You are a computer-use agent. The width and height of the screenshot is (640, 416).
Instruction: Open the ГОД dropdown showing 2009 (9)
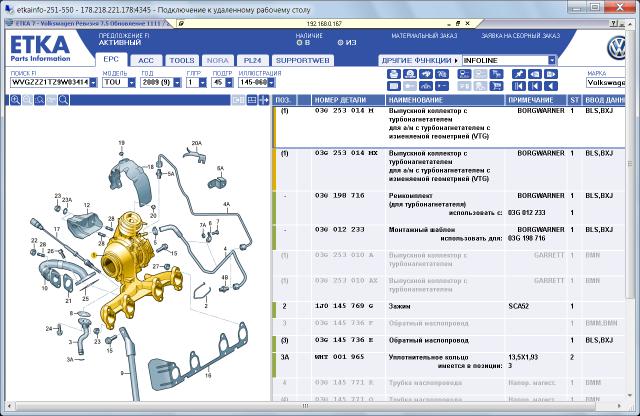coord(177,82)
